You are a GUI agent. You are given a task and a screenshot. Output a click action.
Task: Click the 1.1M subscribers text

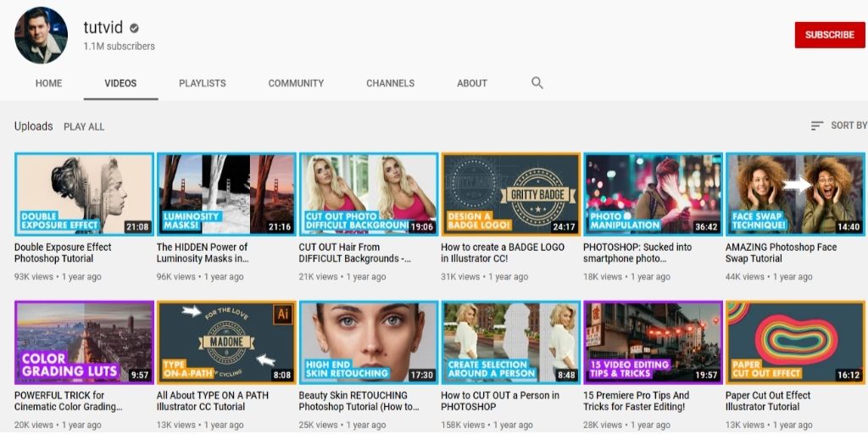coord(119,47)
